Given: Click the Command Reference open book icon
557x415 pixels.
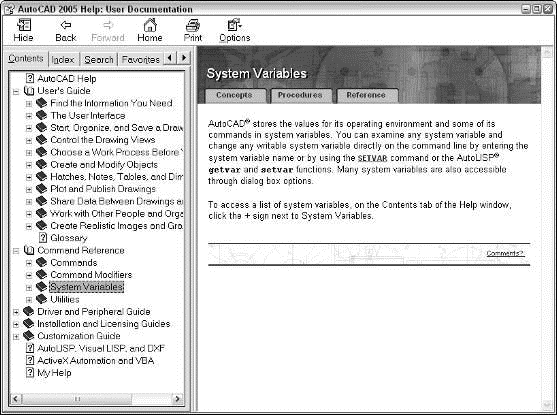Looking at the screenshot, I should click(x=29, y=250).
